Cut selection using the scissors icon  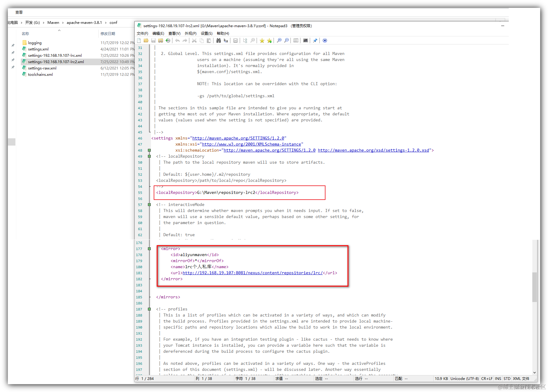pyautogui.click(x=194, y=40)
